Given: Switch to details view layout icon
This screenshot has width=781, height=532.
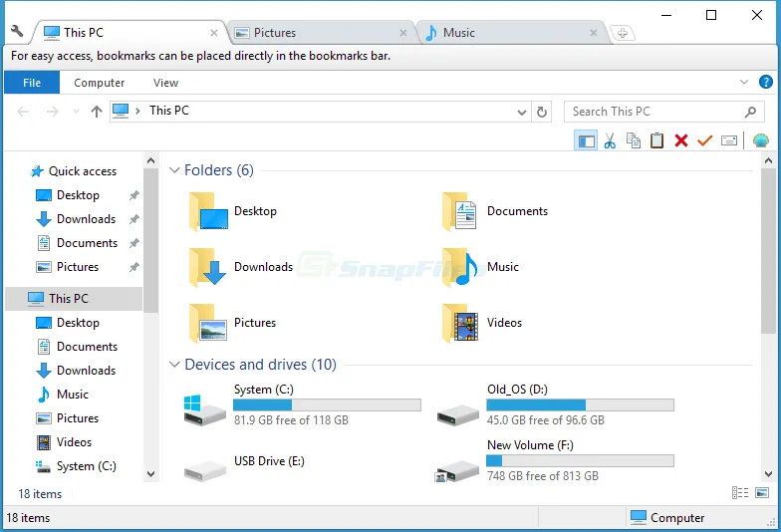Looking at the screenshot, I should click(x=740, y=493).
